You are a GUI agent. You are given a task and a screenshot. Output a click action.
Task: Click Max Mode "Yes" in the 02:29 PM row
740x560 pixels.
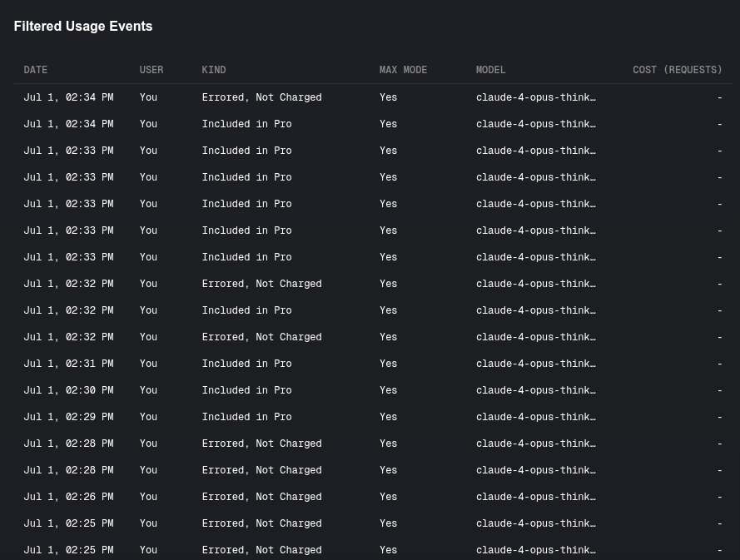click(x=389, y=417)
